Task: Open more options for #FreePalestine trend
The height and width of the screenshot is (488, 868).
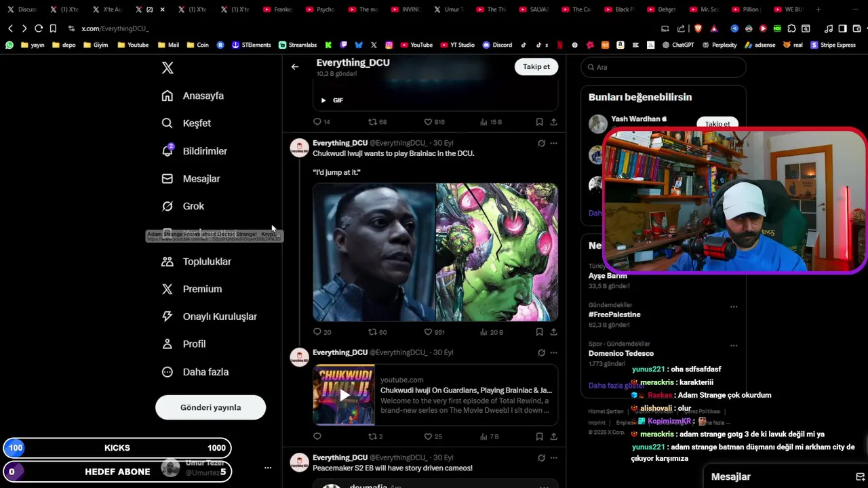Action: [733, 306]
